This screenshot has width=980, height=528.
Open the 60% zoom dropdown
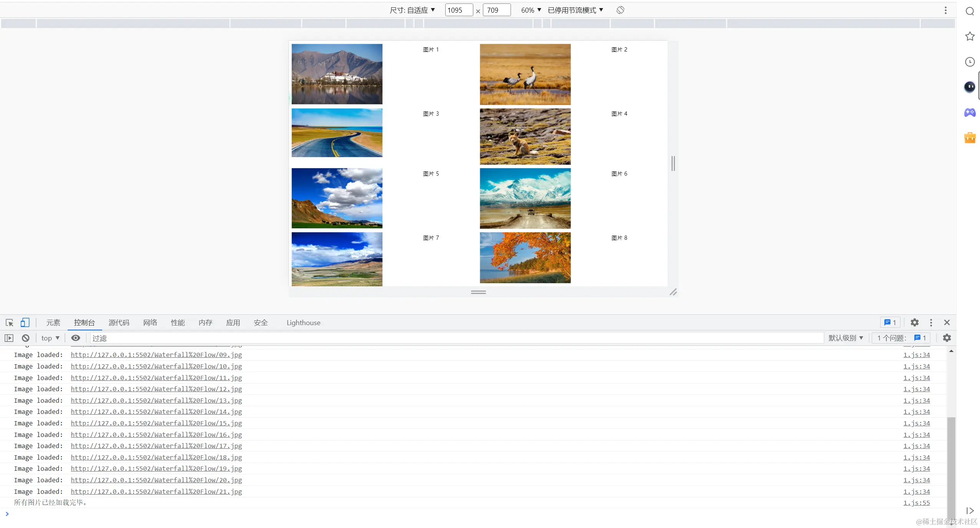(531, 10)
